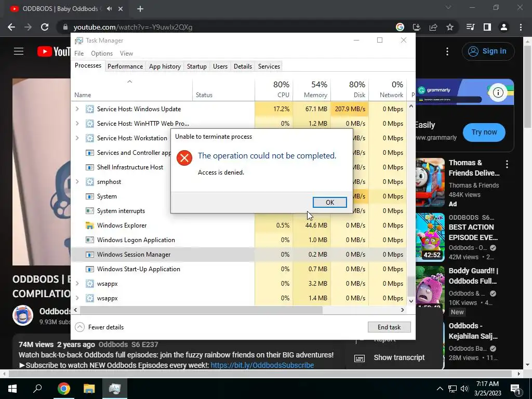The height and width of the screenshot is (399, 532).
Task: Click the System process icon
Action: point(89,196)
